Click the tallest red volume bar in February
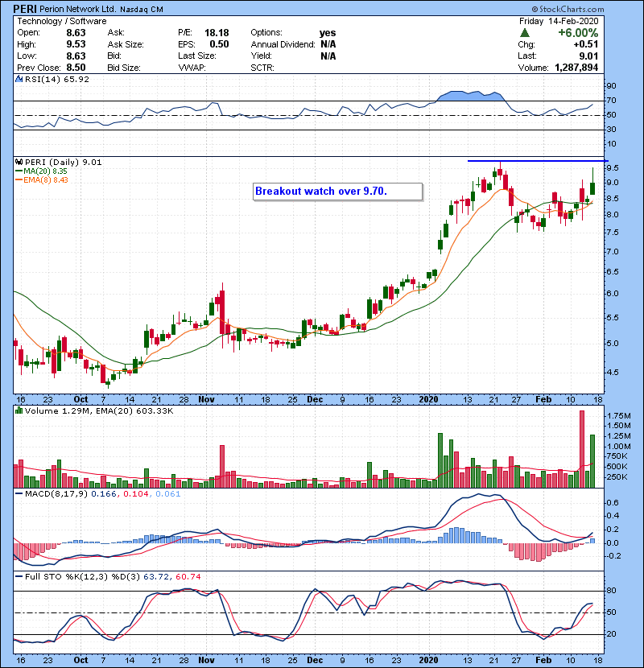The height and width of the screenshot is (668, 644). [582, 449]
